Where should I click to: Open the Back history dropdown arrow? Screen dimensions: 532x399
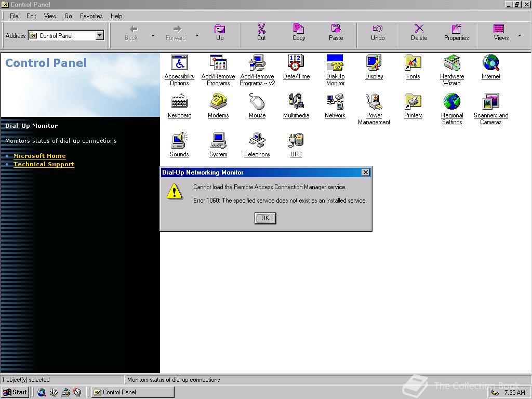[x=153, y=35]
